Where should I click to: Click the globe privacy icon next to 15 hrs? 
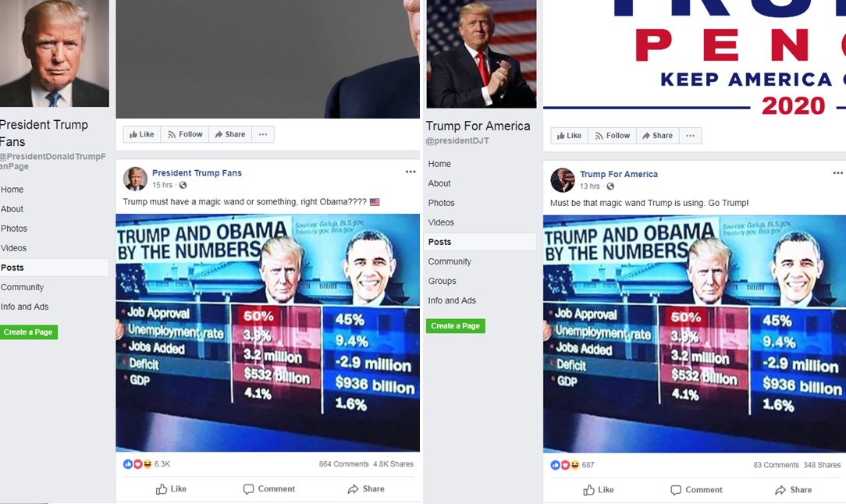coord(183,185)
